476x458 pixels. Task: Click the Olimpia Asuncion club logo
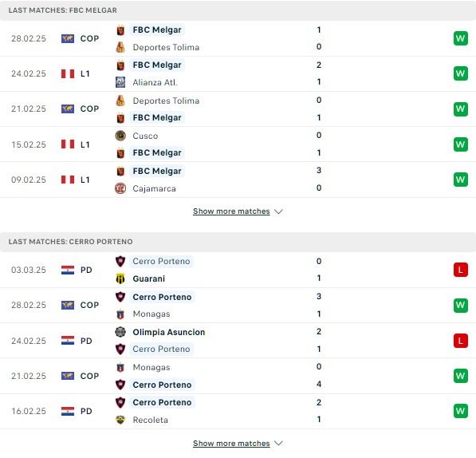(x=120, y=332)
